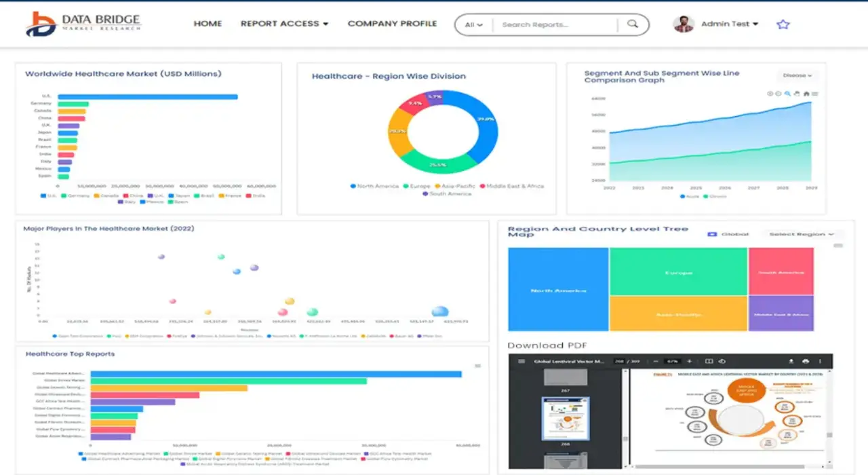Go to COMPANY PROFILE page
This screenshot has height=475, width=868.
392,24
